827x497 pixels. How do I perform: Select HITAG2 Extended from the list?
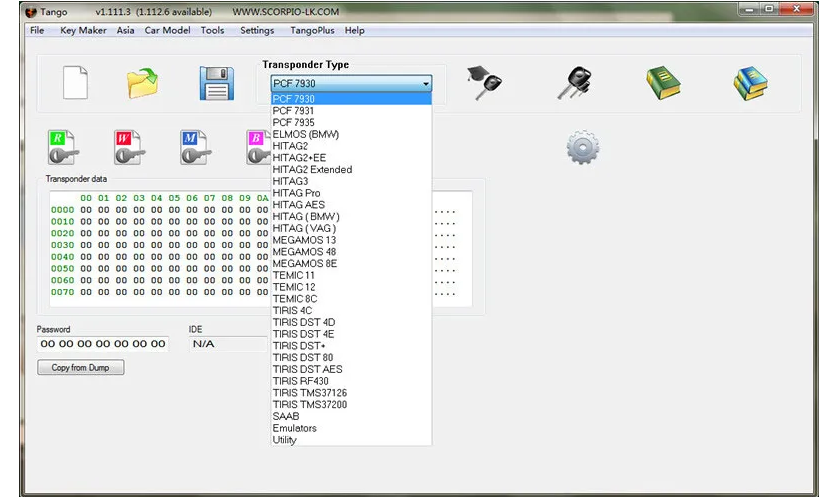coord(312,170)
